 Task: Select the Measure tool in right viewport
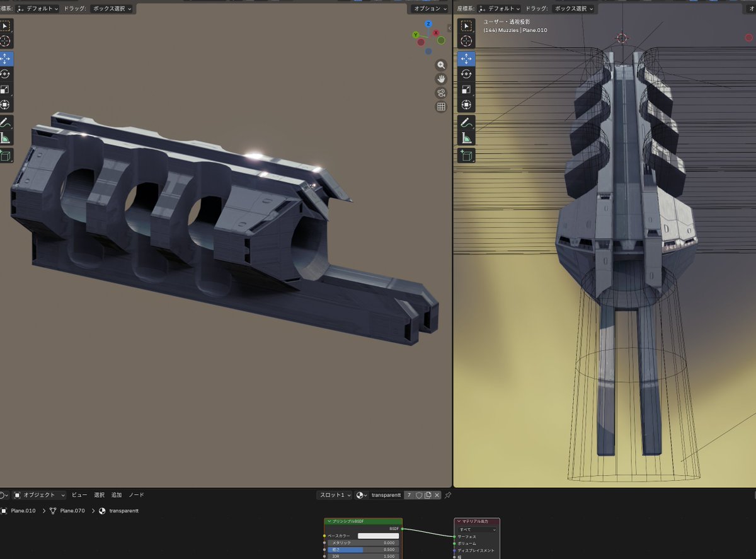click(466, 137)
